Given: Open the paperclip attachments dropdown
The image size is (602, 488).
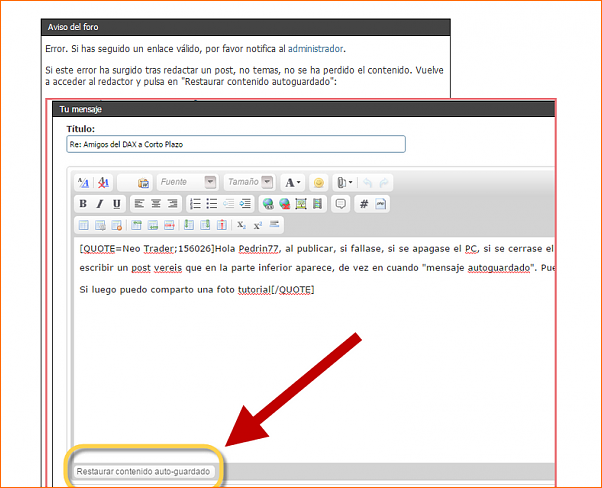Looking at the screenshot, I should pos(344,182).
